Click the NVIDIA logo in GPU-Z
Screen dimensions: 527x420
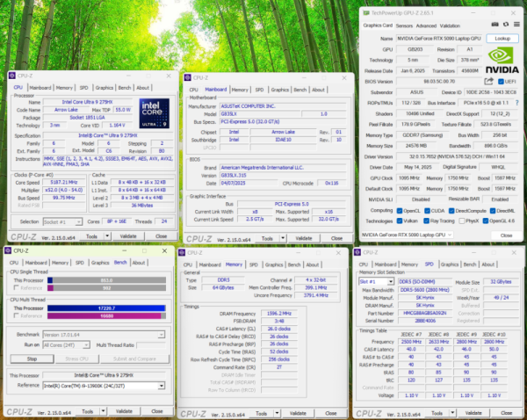[x=502, y=60]
